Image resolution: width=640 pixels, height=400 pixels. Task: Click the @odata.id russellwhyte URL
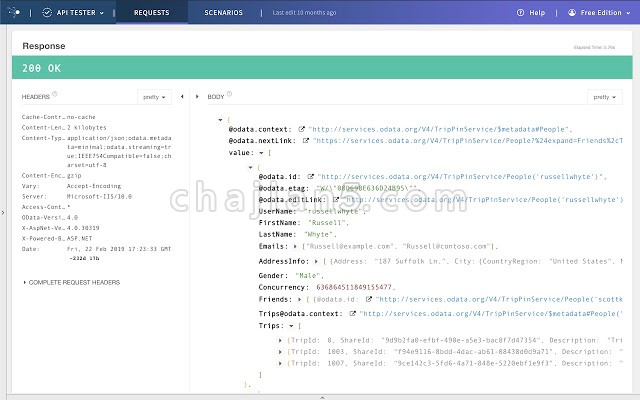(462, 177)
